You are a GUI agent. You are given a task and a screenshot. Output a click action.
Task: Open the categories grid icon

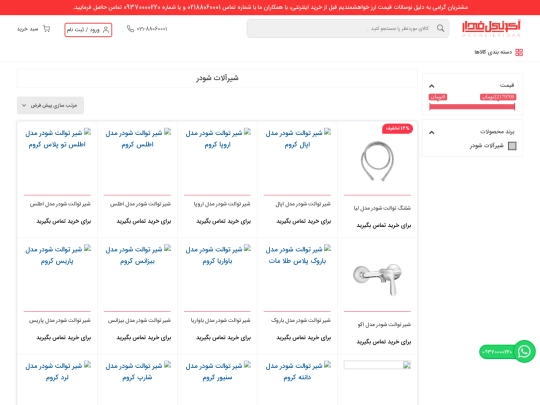[519, 52]
